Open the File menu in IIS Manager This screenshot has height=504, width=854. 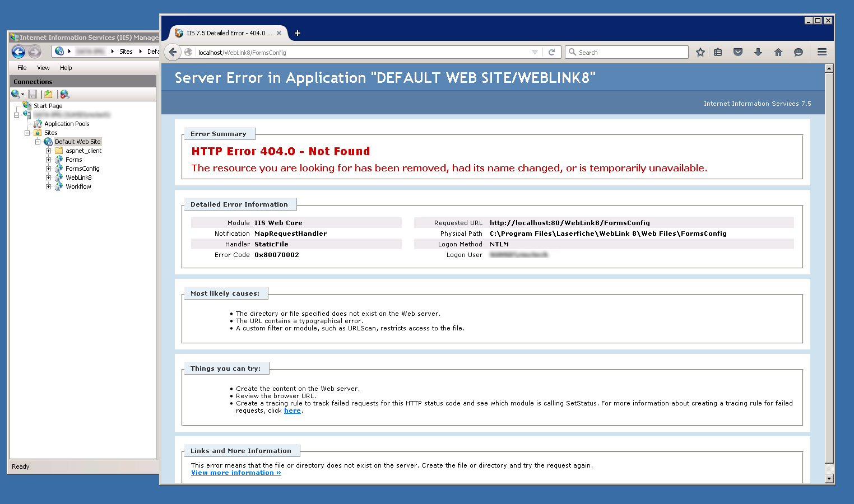22,68
